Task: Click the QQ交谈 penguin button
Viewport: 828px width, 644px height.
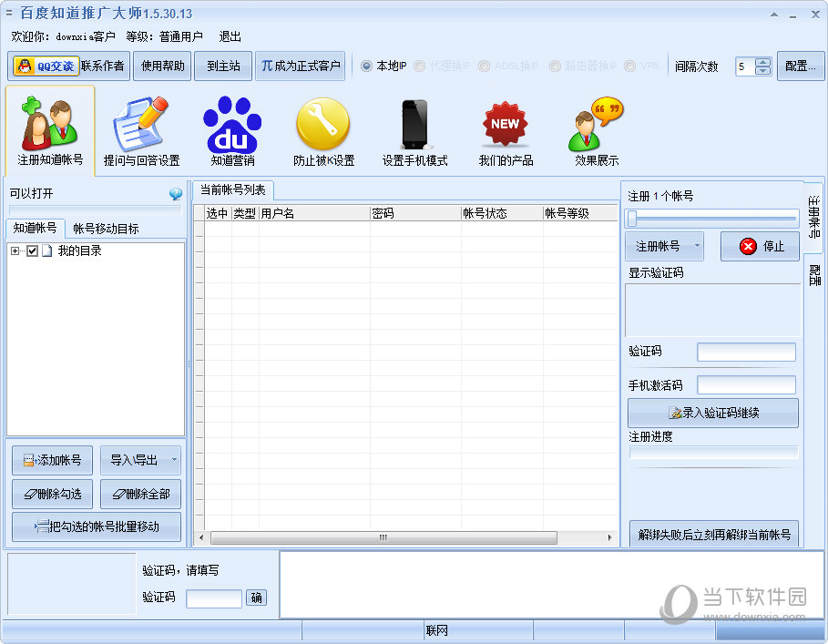Action: coord(46,66)
